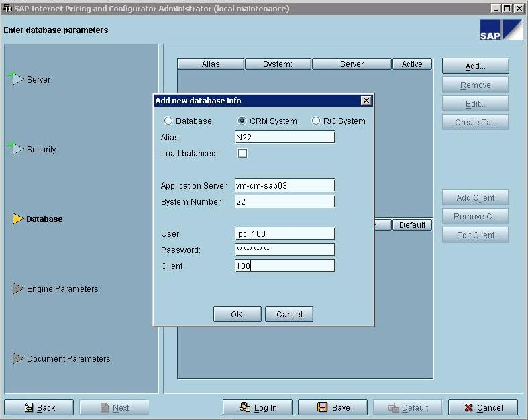Click the Log In button with the users icon

(258, 407)
